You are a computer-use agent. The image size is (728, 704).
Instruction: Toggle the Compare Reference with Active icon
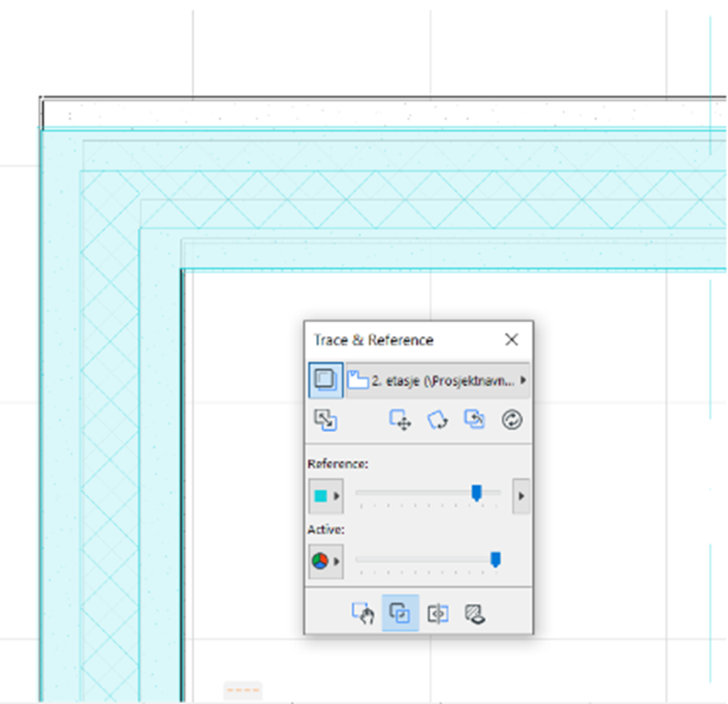[401, 614]
